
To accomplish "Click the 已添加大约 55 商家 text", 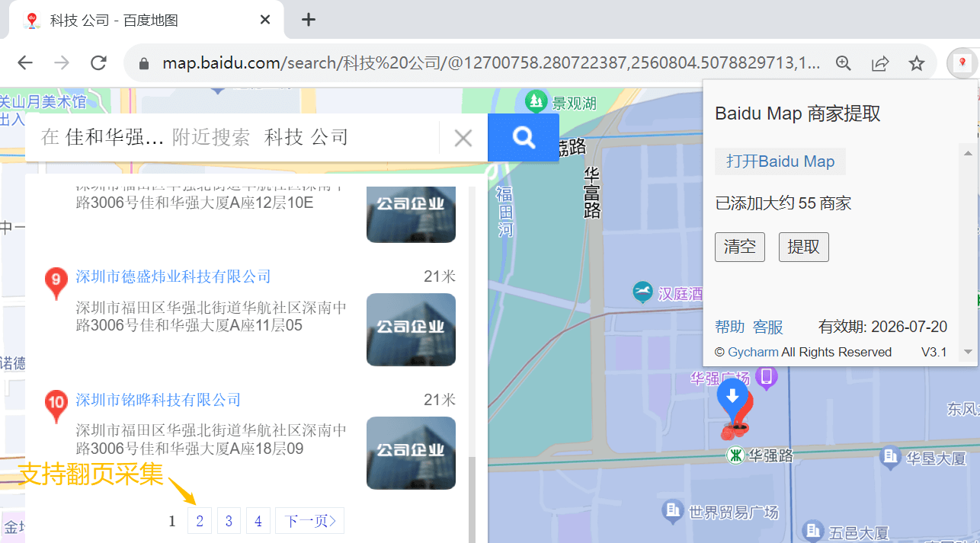I will pyautogui.click(x=783, y=203).
